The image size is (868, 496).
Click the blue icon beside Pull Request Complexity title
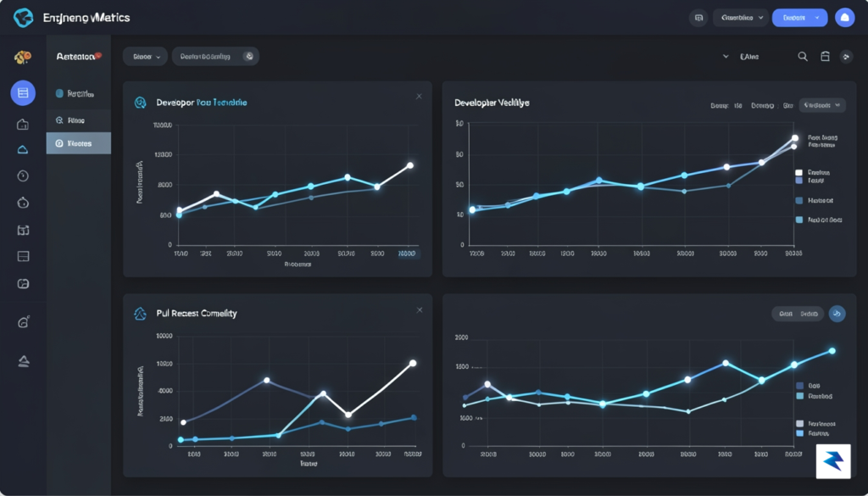pos(140,314)
